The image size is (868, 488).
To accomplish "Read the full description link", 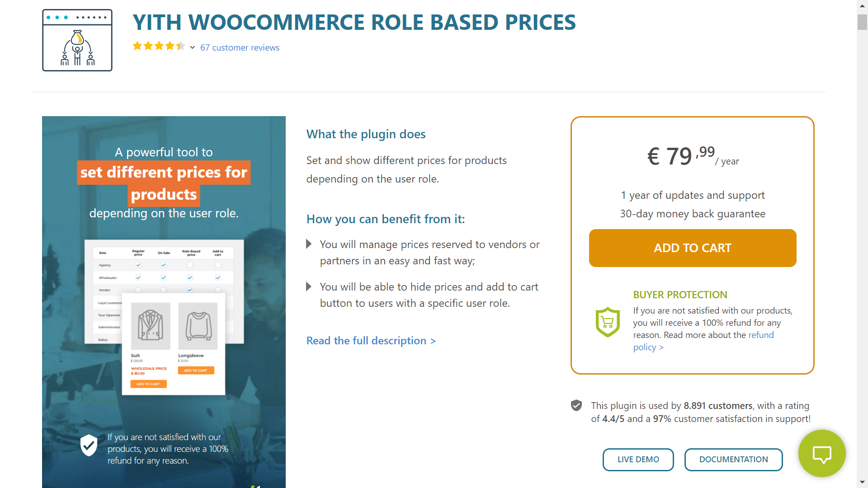I will point(371,341).
